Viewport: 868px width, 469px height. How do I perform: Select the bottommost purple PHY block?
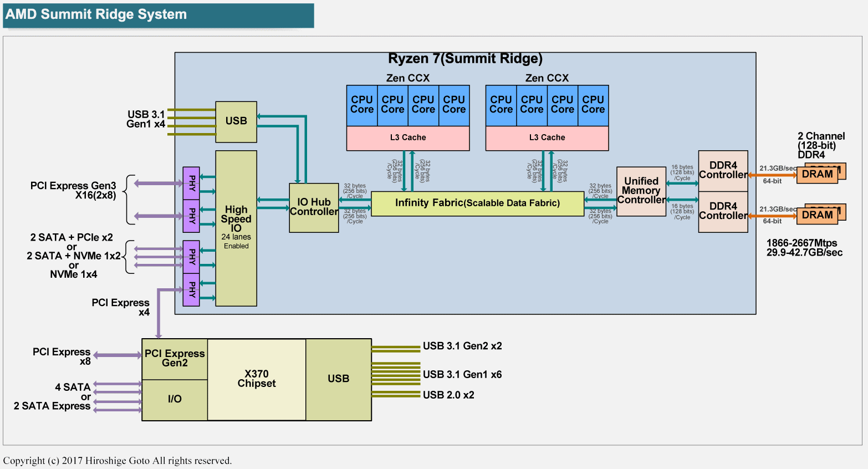tap(191, 290)
